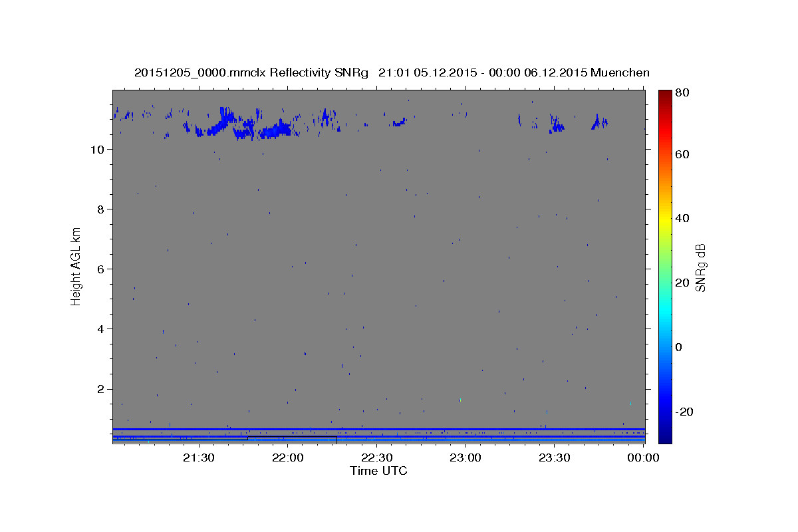Click the 22:30 time tick label
Viewport: 798px width, 532px height.
pyautogui.click(x=377, y=458)
